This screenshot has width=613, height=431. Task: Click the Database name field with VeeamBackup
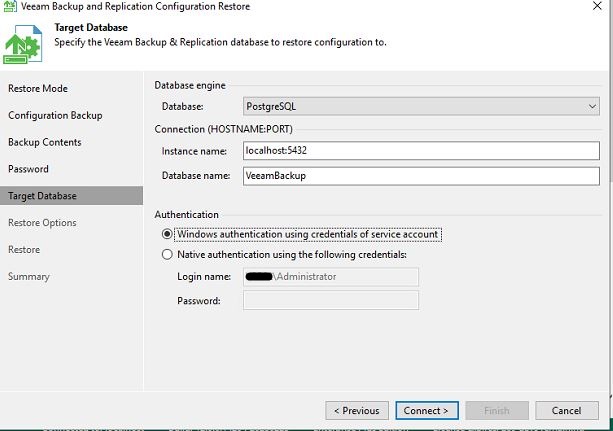click(421, 176)
